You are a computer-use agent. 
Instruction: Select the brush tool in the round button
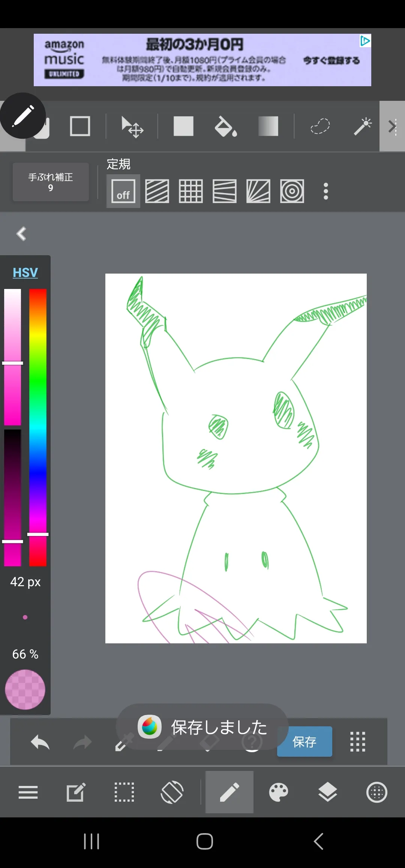pyautogui.click(x=23, y=116)
